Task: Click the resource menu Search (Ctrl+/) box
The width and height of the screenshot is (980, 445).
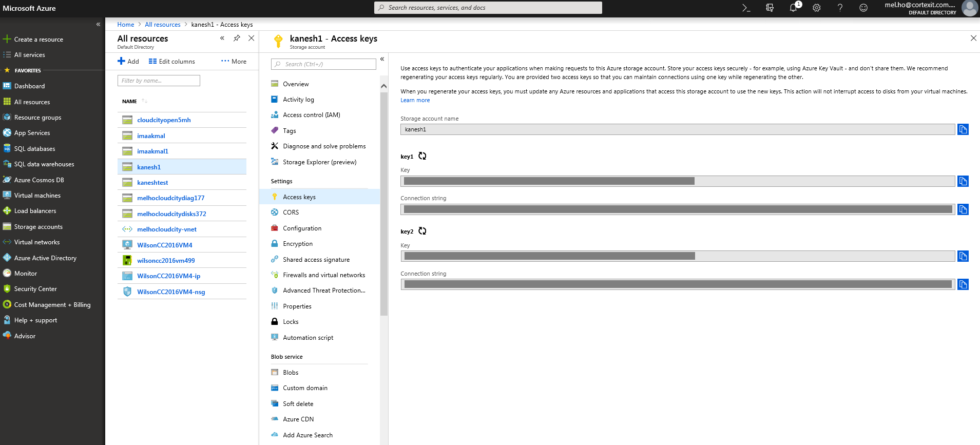Action: pos(323,64)
